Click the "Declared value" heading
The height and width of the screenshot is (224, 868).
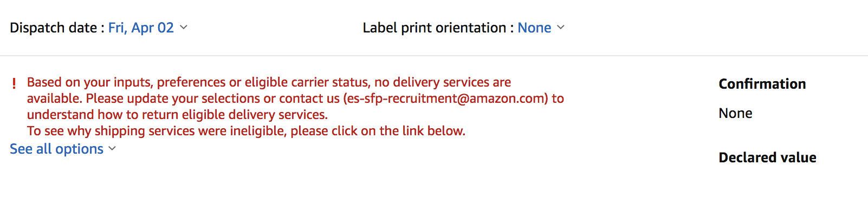pyautogui.click(x=767, y=157)
